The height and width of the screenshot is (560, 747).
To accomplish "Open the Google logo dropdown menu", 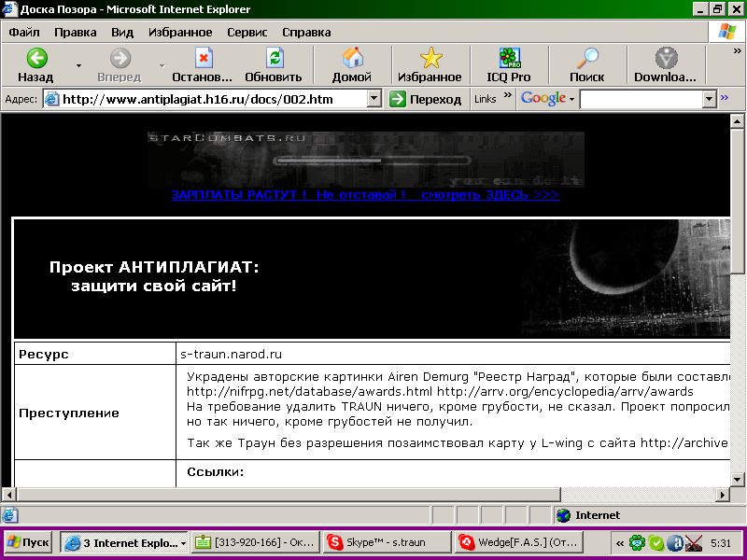I will tap(571, 100).
